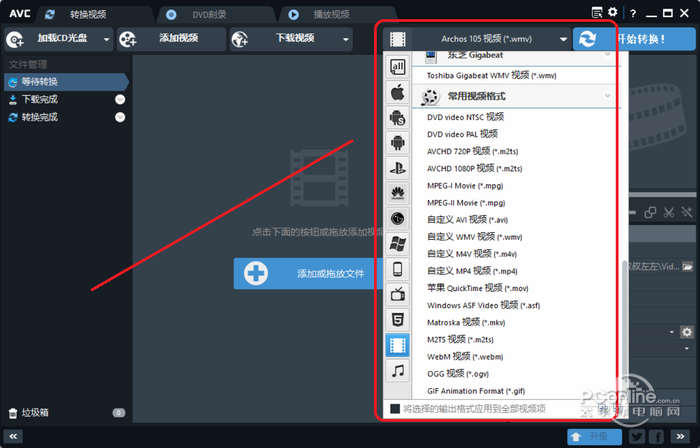Check apply output format to all videos
This screenshot has width=700, height=448.
[395, 409]
